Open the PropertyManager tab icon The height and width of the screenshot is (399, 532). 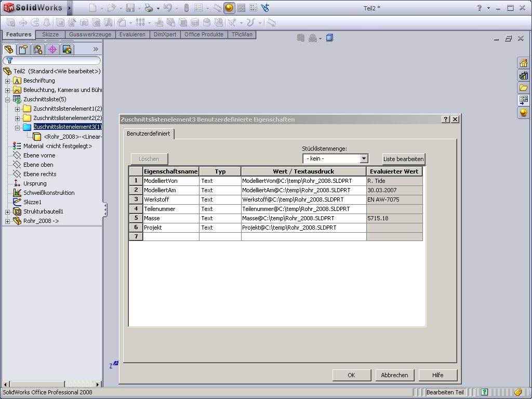coord(23,49)
